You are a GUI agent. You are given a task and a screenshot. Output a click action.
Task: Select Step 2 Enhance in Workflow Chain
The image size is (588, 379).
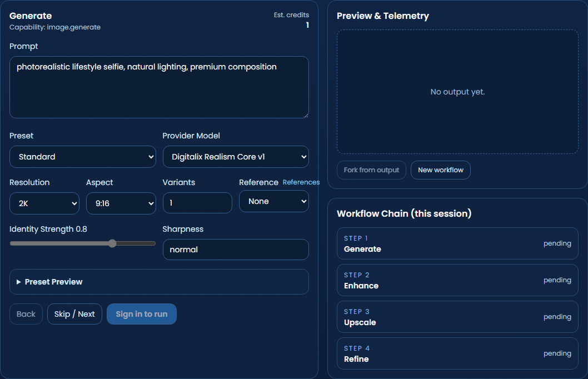[x=457, y=280]
